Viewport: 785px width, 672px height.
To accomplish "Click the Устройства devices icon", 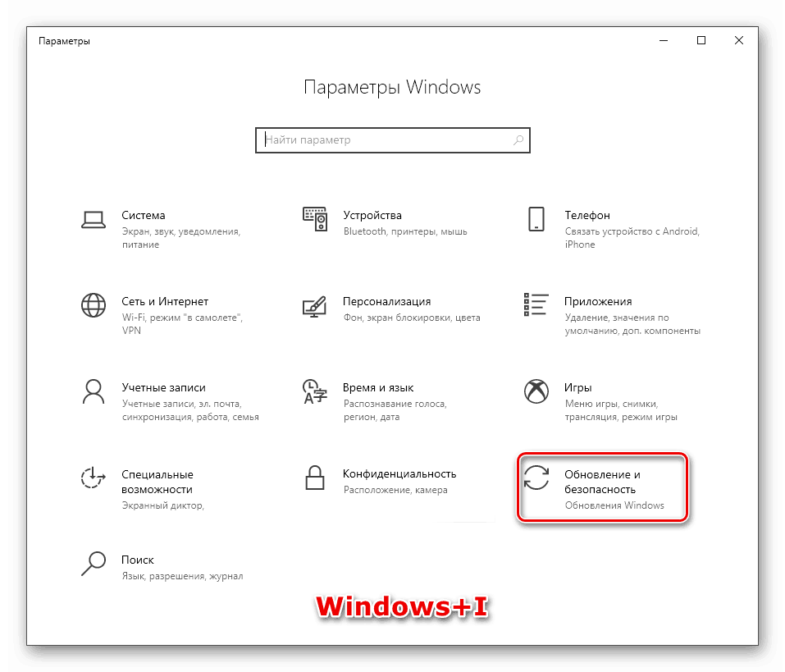I will [315, 219].
